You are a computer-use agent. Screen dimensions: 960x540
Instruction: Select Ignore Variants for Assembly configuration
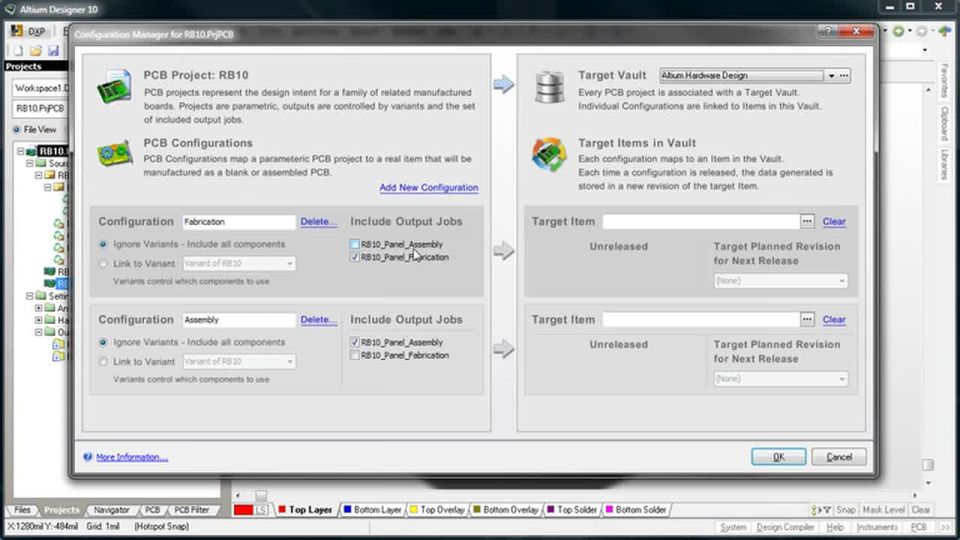coord(103,342)
